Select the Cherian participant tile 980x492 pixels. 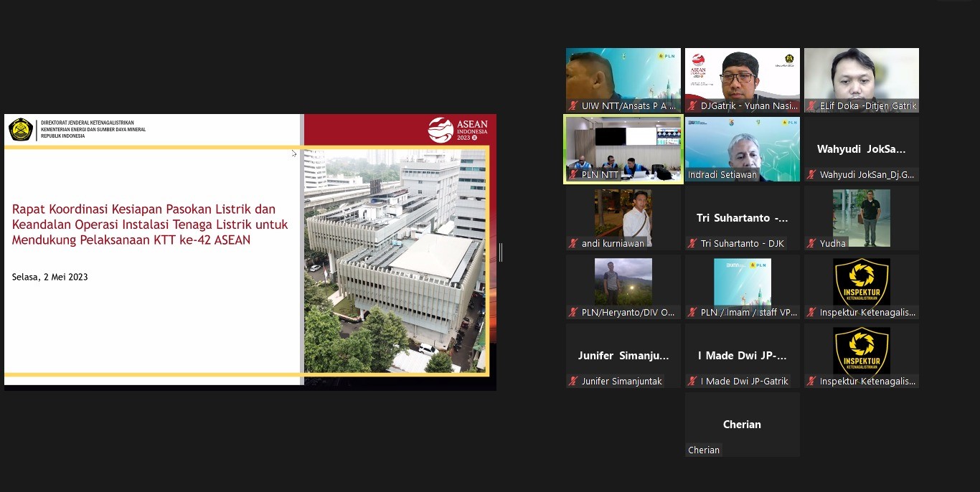[742, 425]
